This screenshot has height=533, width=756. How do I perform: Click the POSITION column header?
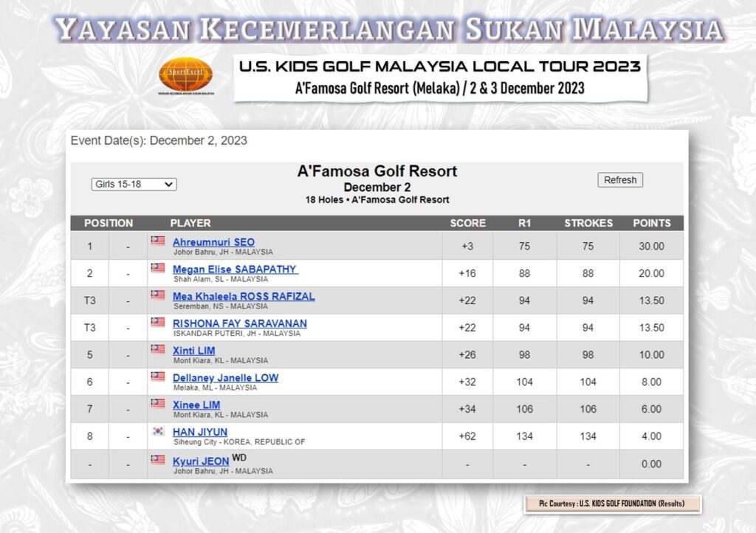(109, 223)
